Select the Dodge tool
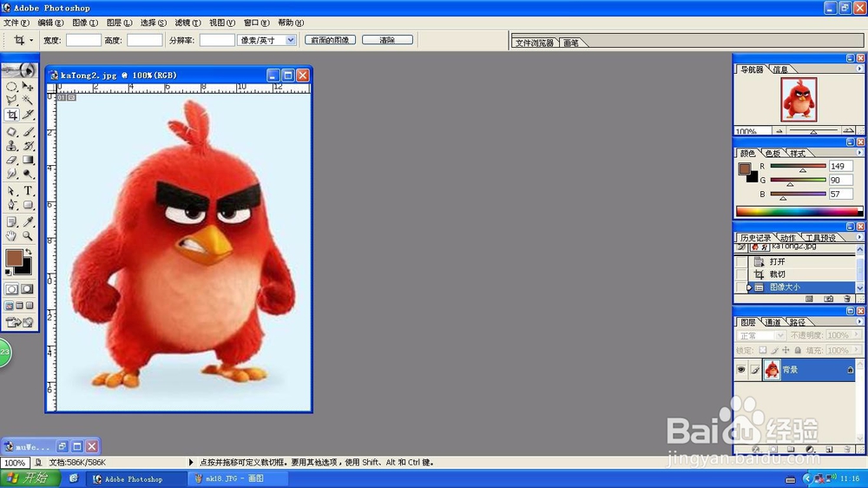The width and height of the screenshot is (868, 488). point(28,174)
